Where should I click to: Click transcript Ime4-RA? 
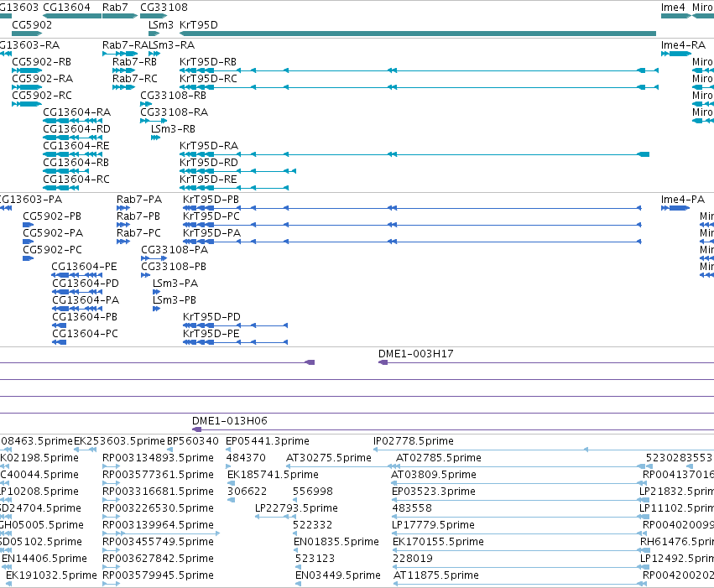684,45
